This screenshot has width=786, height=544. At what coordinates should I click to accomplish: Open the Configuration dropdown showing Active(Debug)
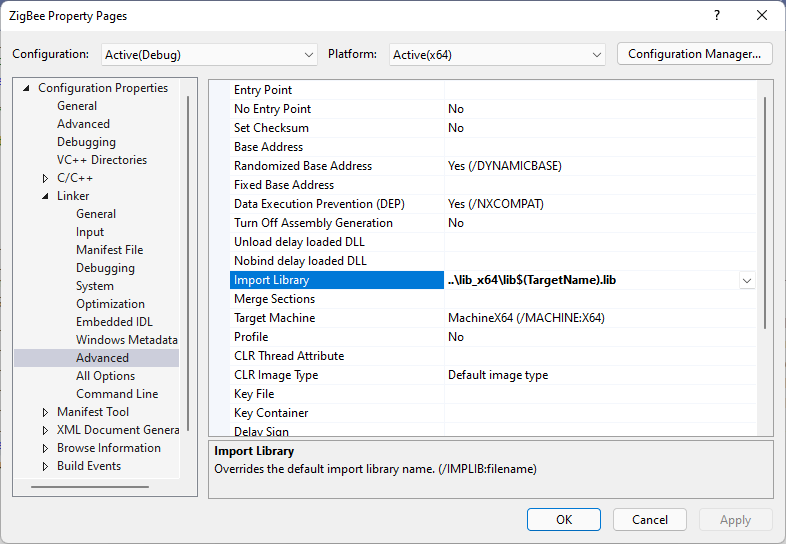coord(209,55)
